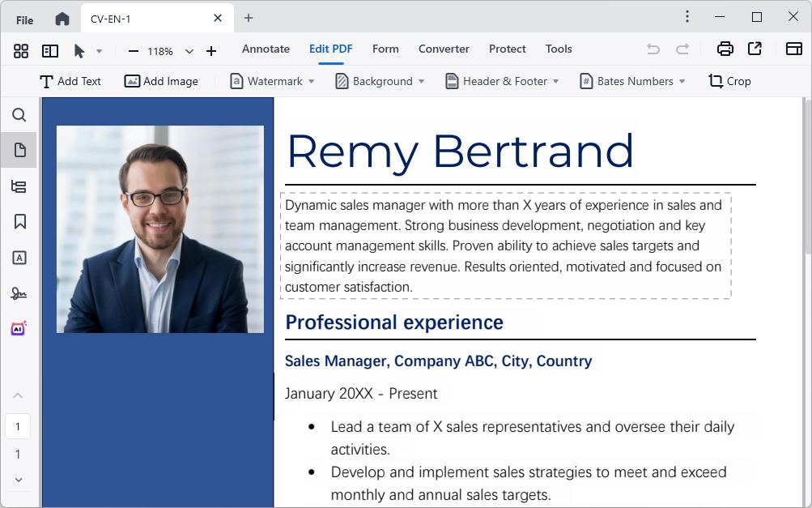The width and height of the screenshot is (812, 508).
Task: Click the home icon
Action: click(x=62, y=19)
